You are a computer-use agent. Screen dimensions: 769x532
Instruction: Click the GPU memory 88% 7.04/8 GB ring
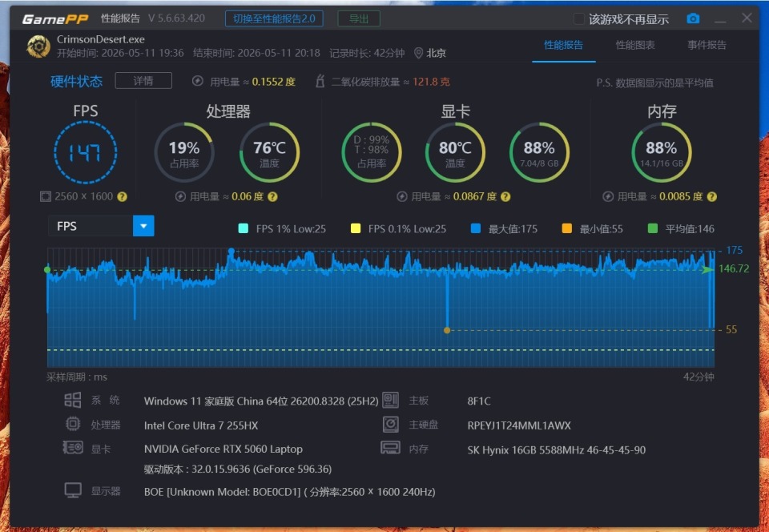(x=539, y=152)
